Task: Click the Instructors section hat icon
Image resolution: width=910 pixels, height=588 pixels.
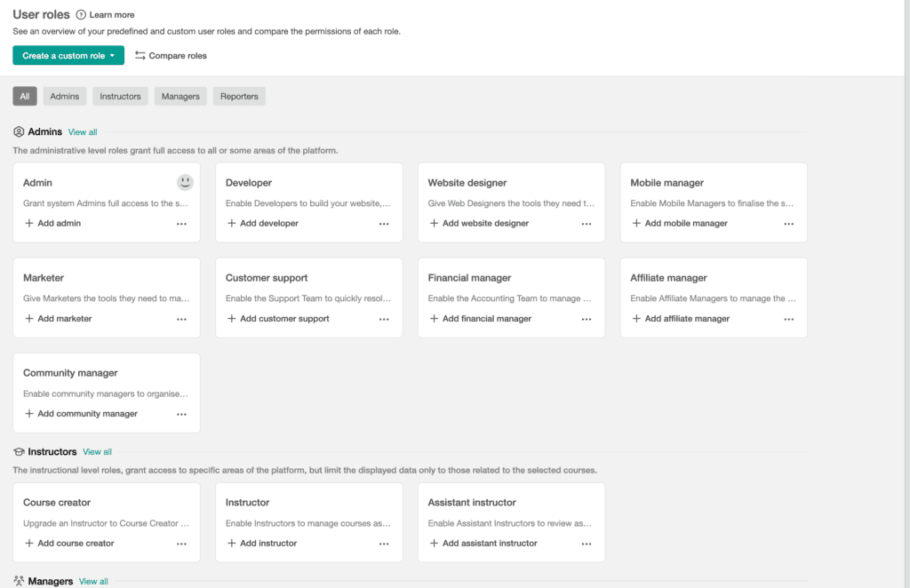Action: [x=18, y=451]
